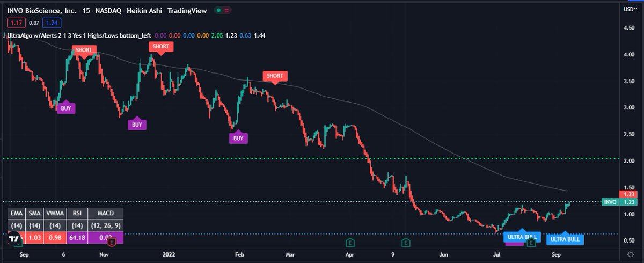Viewport: 644px width, 263px height.
Task: Click the TradingView text in the header
Action: point(188,10)
